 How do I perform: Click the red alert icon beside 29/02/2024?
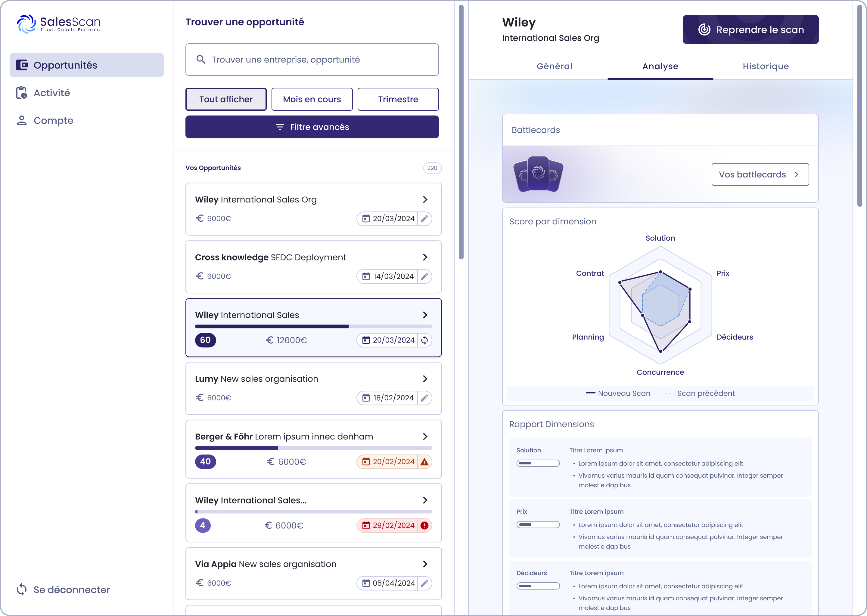click(424, 525)
